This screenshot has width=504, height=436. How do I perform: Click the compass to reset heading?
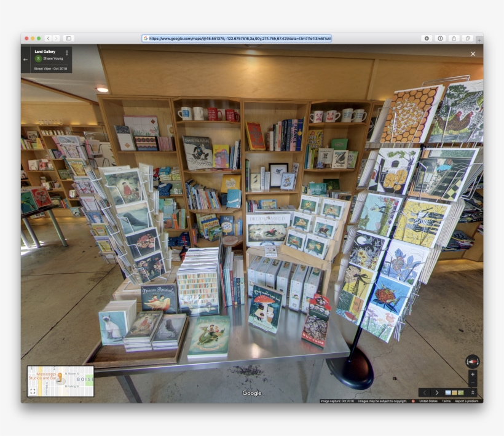(473, 362)
